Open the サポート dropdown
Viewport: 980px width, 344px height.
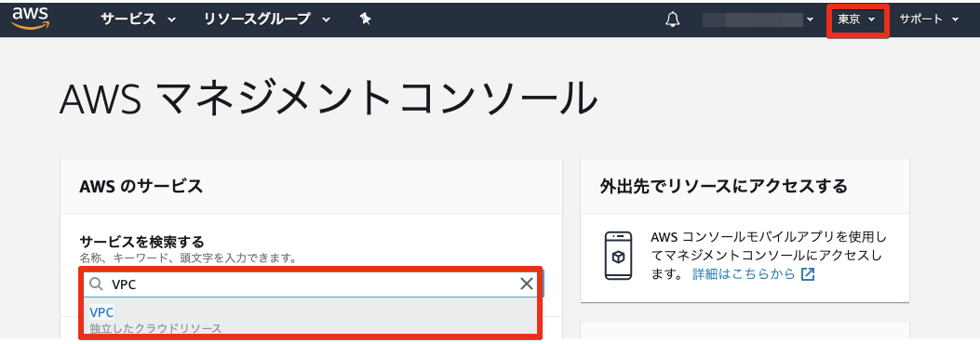tap(929, 20)
